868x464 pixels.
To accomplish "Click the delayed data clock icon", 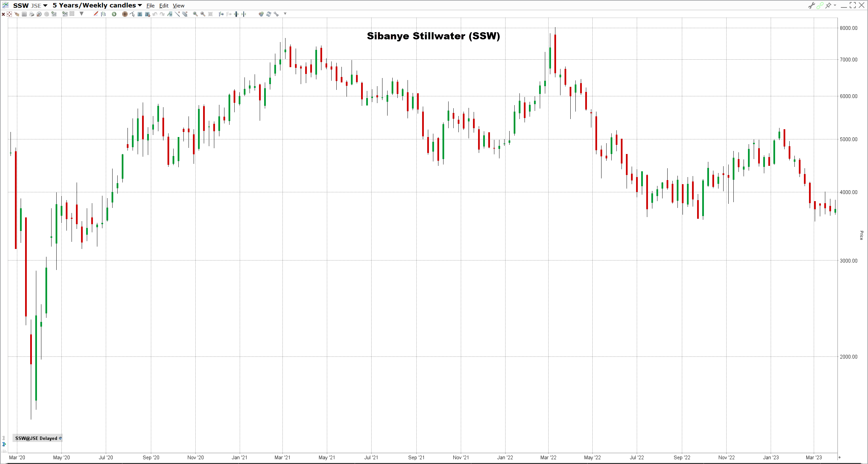I will [60, 438].
